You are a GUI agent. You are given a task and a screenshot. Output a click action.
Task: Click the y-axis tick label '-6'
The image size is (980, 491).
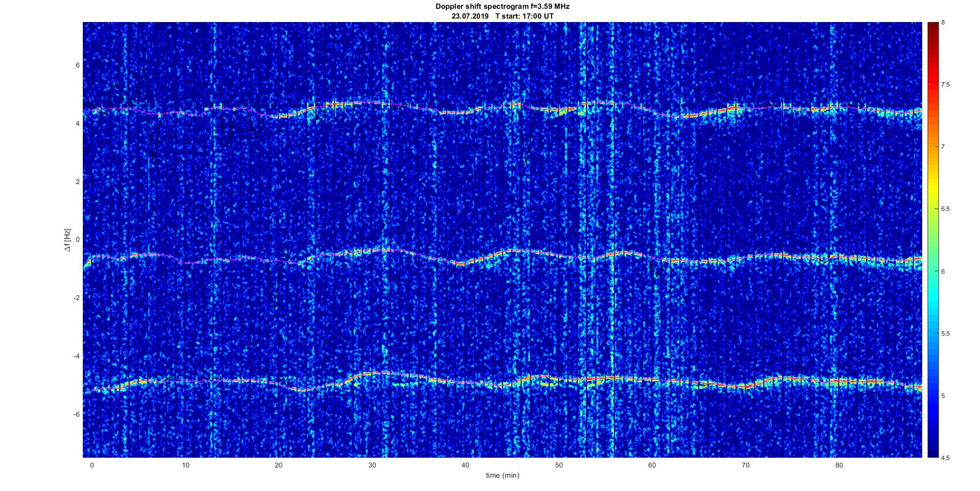point(76,415)
